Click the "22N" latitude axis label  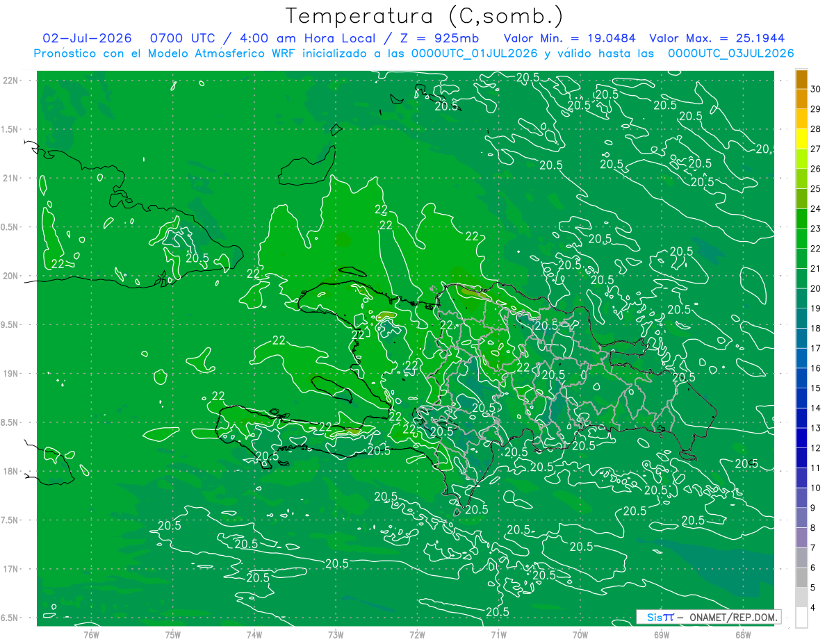(11, 81)
